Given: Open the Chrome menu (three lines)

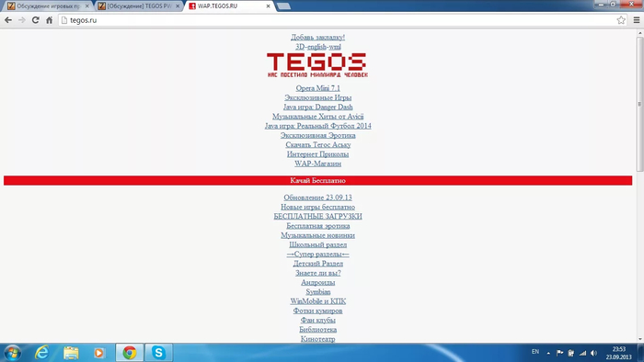Looking at the screenshot, I should [637, 20].
